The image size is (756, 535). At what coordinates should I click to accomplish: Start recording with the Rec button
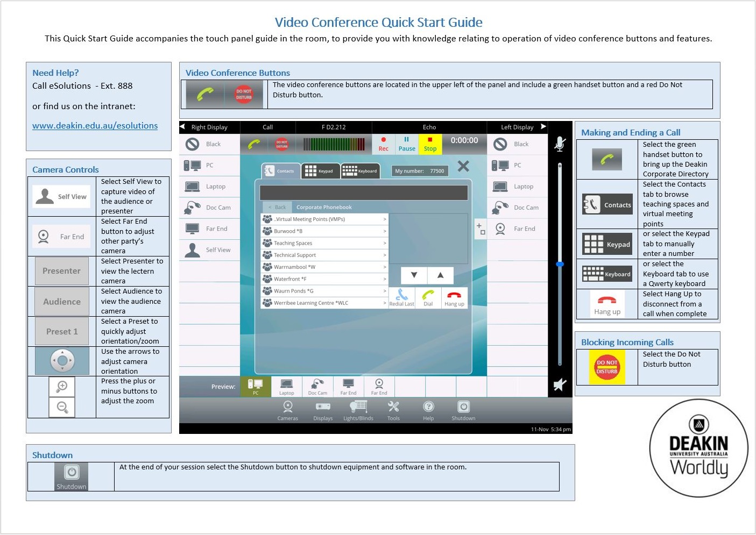384,144
